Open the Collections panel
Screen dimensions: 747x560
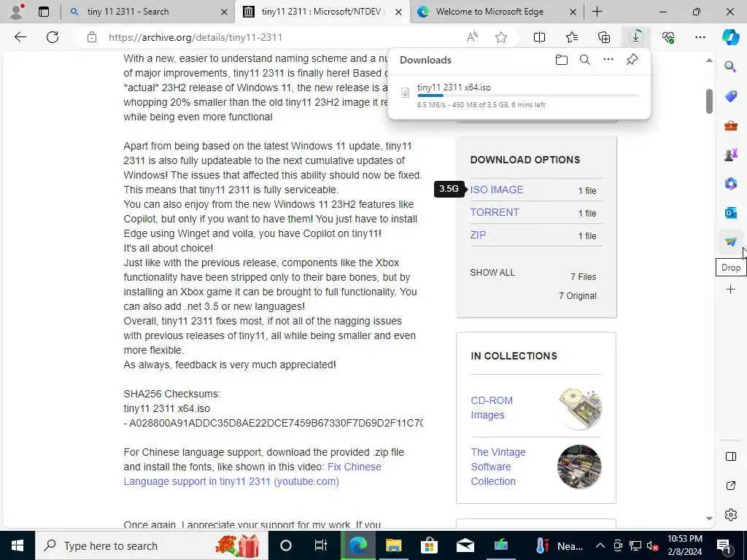(x=603, y=37)
